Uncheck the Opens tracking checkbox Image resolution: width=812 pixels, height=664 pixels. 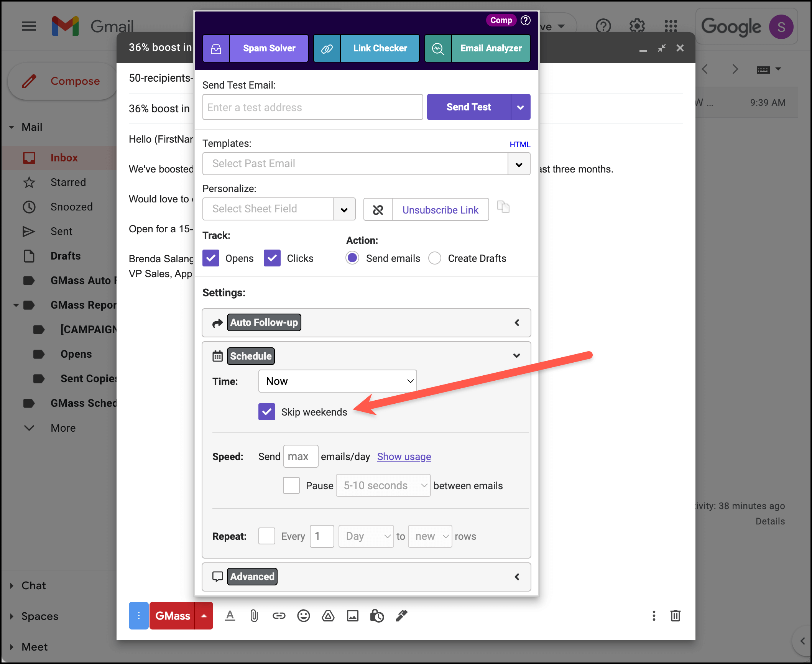[x=211, y=258]
